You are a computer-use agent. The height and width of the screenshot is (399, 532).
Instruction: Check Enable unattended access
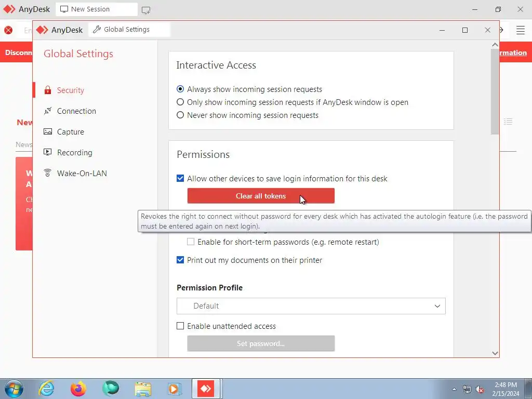[180, 326]
